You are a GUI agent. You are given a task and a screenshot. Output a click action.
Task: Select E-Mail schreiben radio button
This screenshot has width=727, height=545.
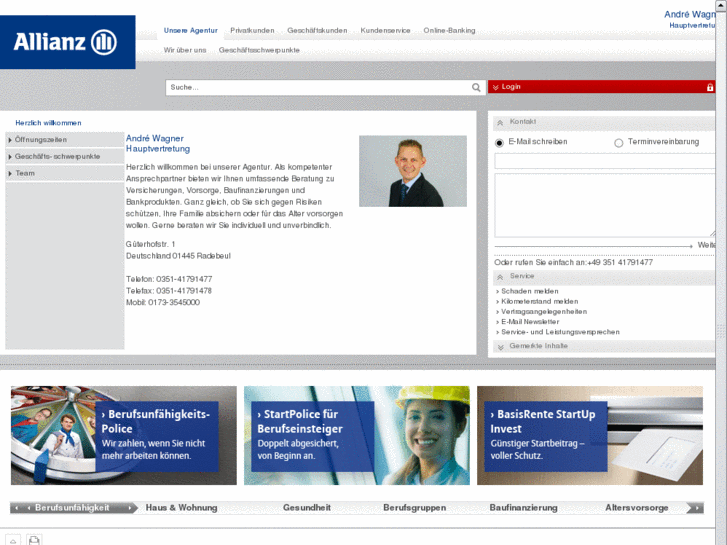coord(499,142)
